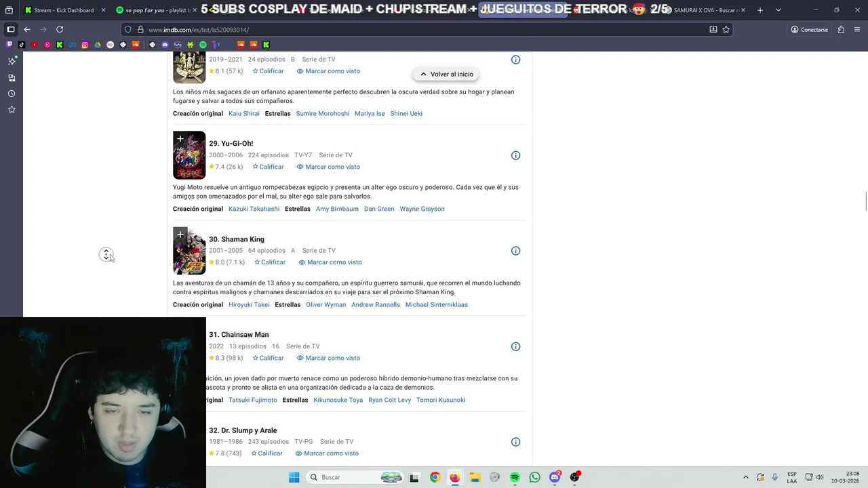Open system volume control

819,477
